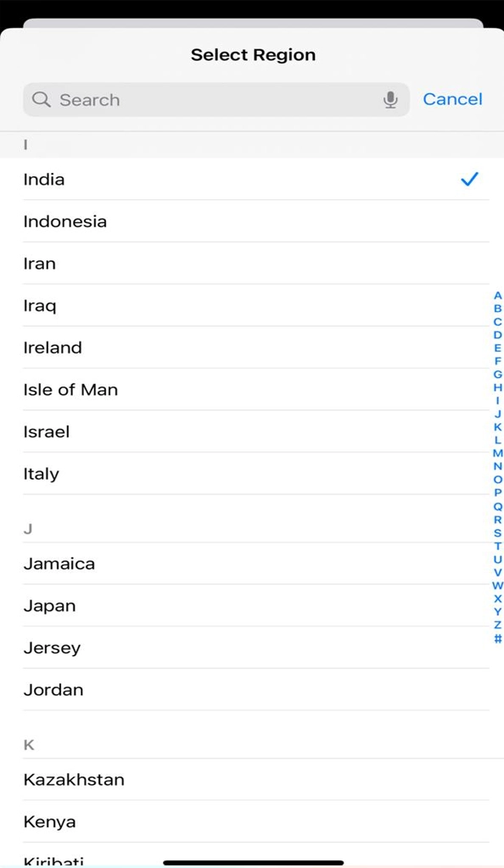Tap the magnifying glass search icon

pos(40,99)
